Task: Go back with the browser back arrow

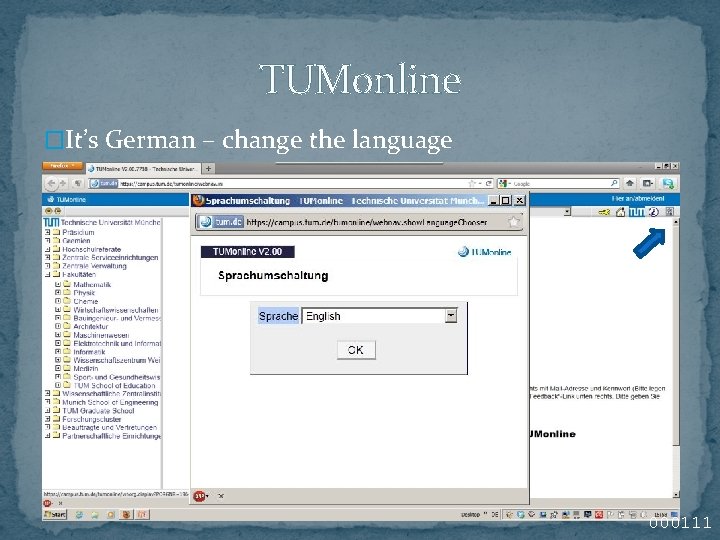Action: 51,184
